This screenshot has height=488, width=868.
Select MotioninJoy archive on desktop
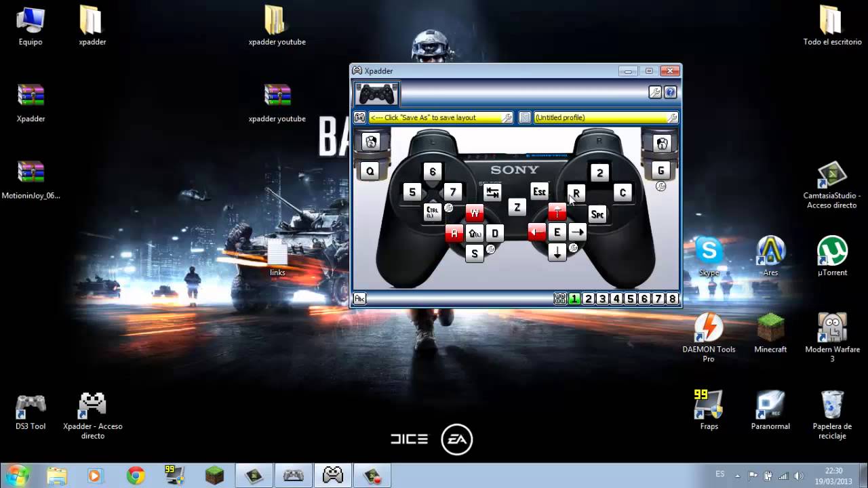pyautogui.click(x=31, y=180)
